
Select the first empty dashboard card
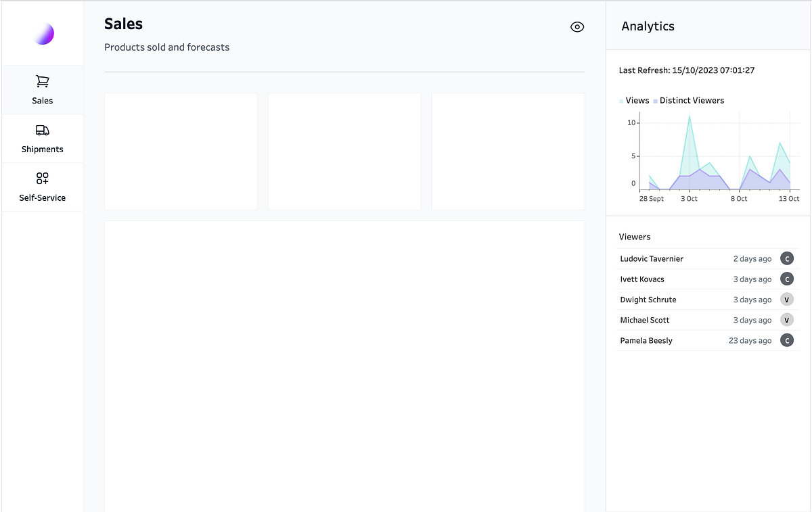pos(181,151)
